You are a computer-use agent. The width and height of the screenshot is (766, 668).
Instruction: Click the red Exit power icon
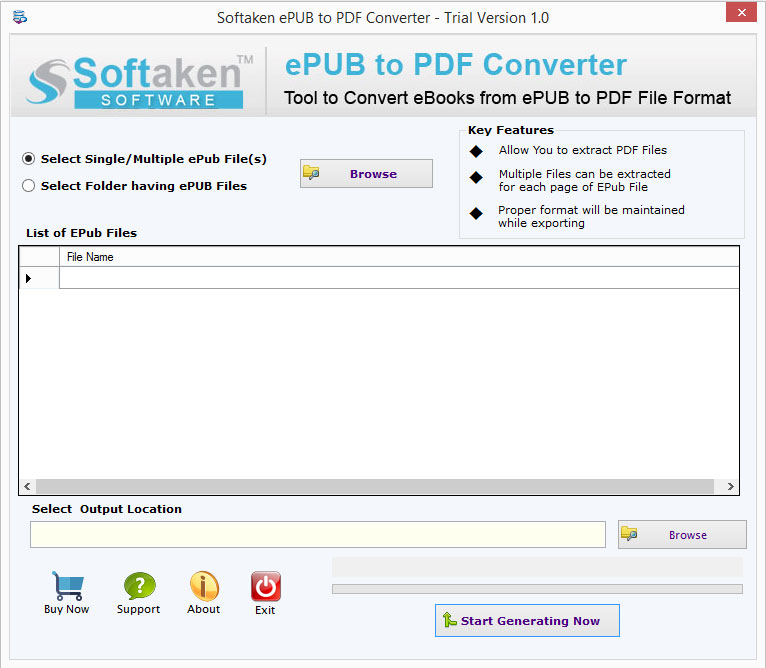265,586
